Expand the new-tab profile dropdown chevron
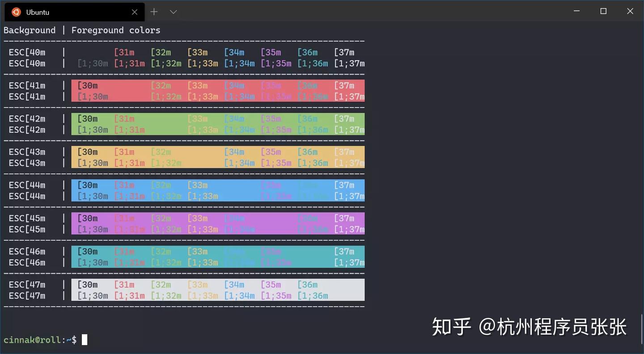 pos(174,12)
